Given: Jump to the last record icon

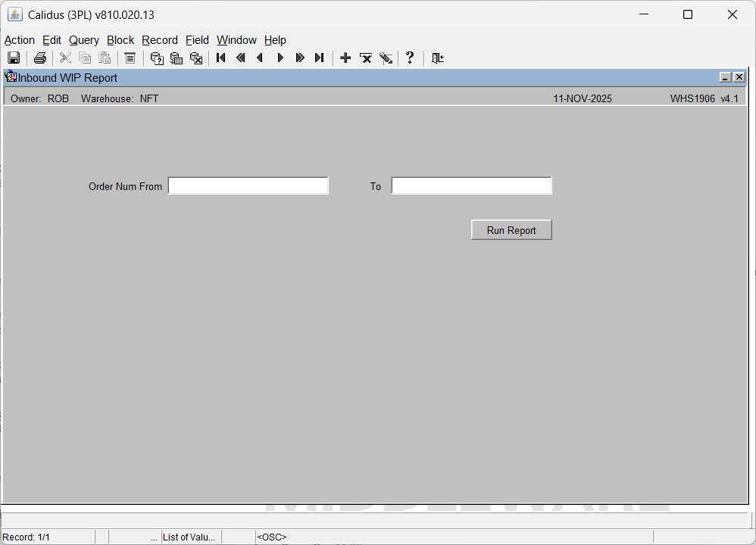Looking at the screenshot, I should pos(320,58).
